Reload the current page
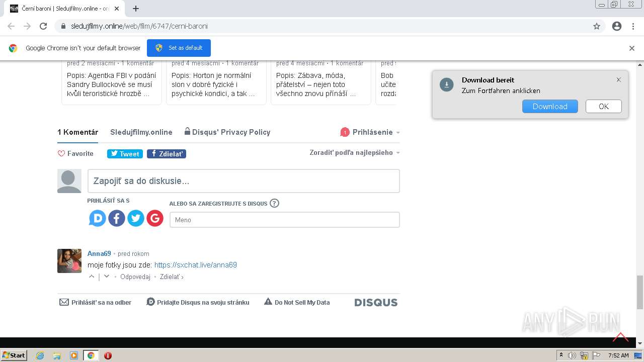 43,26
